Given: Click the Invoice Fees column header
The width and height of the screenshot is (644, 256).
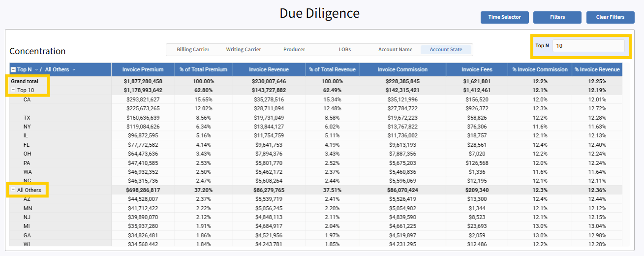Looking at the screenshot, I should pos(477,70).
